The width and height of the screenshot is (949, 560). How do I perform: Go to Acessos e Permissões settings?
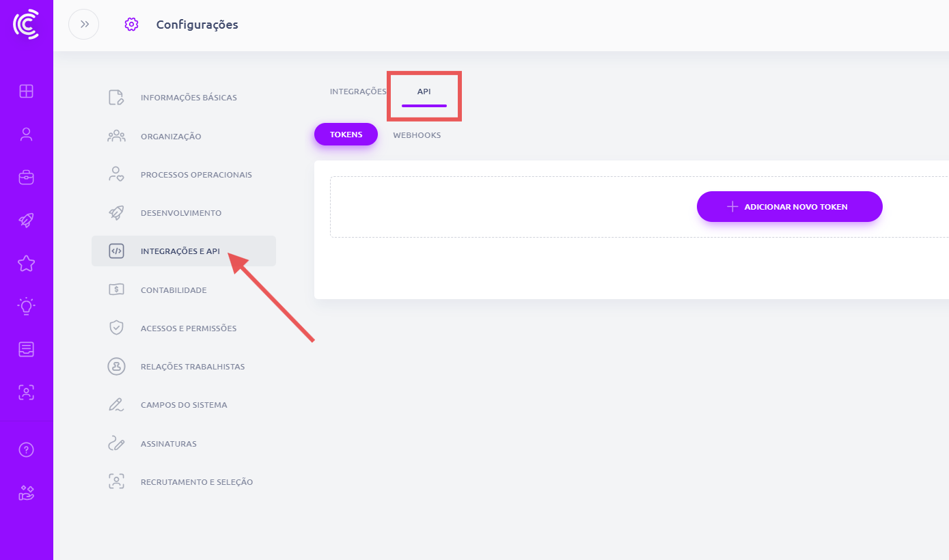tap(189, 328)
